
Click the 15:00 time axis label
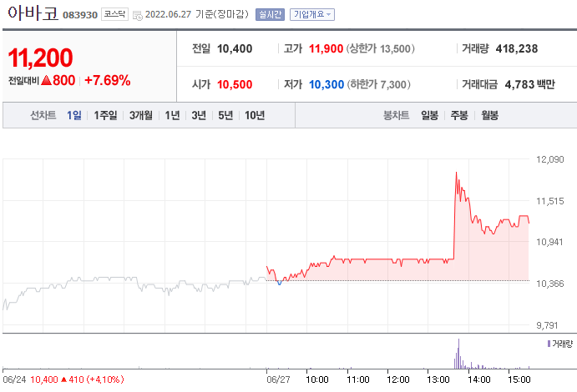pos(519,379)
